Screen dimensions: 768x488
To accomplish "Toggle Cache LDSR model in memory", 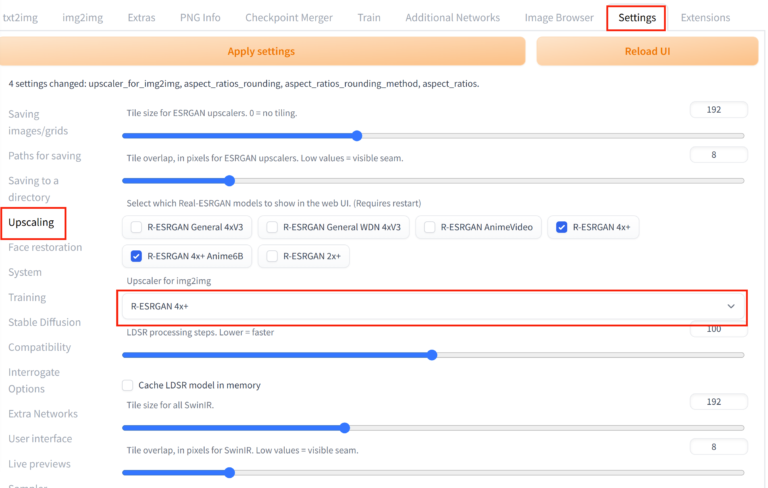I will (x=128, y=385).
